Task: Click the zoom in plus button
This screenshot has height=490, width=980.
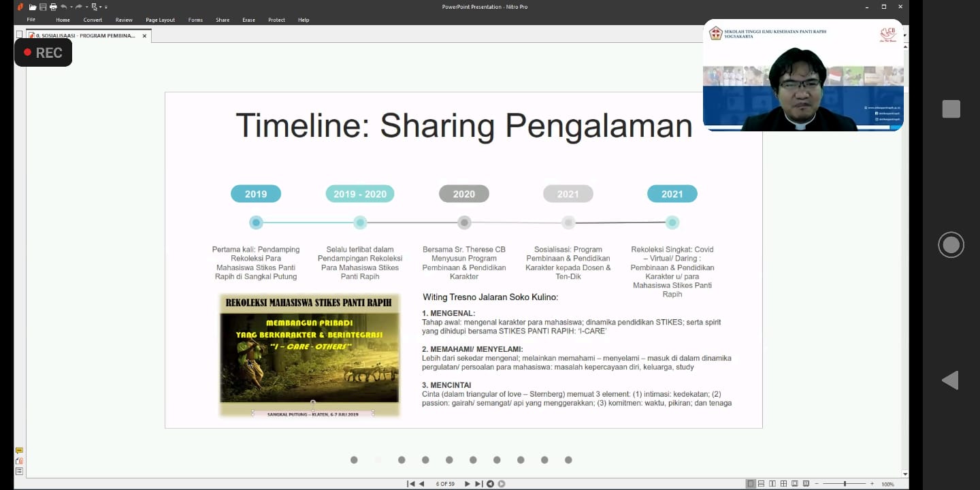Action: pos(872,484)
